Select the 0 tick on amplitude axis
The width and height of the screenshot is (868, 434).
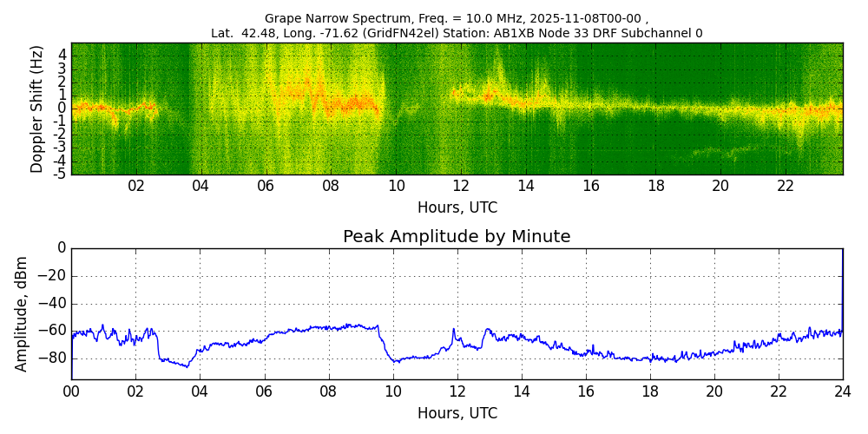[x=61, y=248]
